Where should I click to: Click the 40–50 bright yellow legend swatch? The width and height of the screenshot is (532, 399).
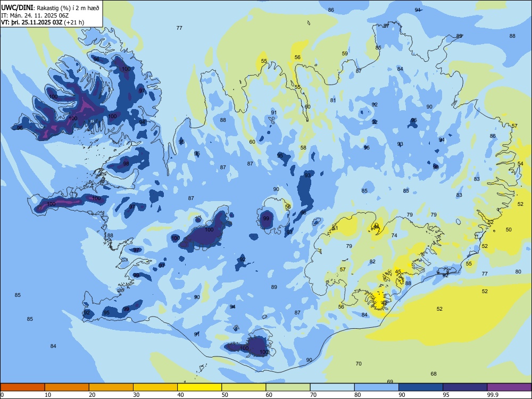[199, 387]
